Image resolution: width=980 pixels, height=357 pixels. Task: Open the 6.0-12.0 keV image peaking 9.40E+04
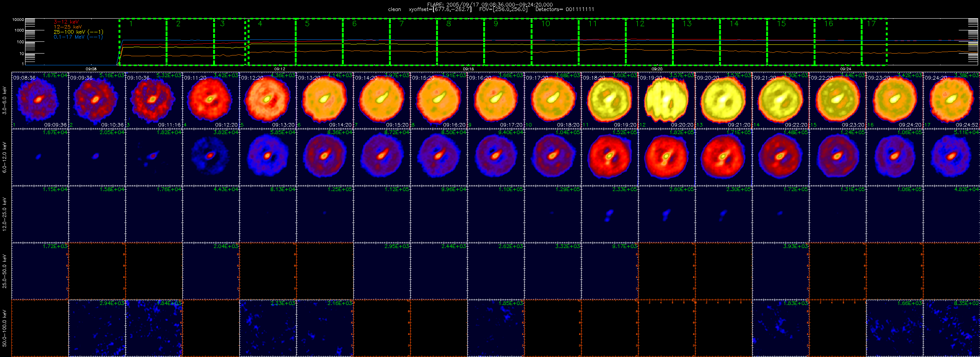pyautogui.click(x=496, y=157)
